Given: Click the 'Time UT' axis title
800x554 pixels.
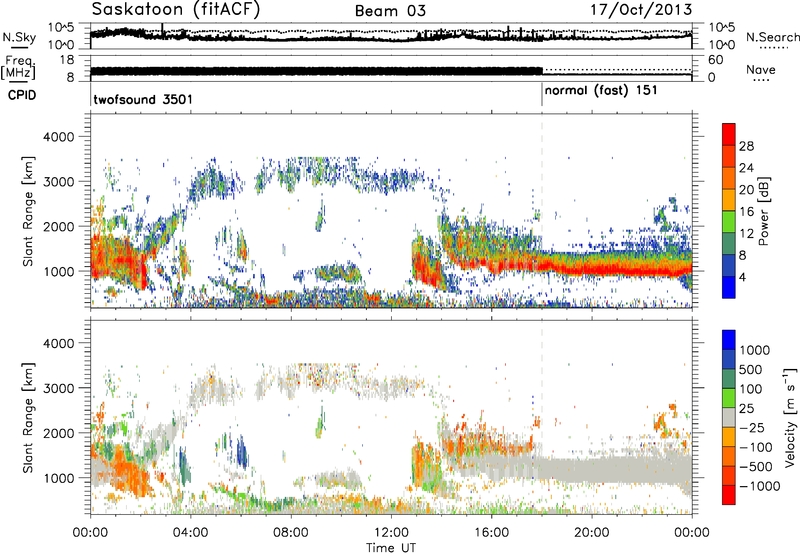Looking at the screenshot, I should point(391,547).
